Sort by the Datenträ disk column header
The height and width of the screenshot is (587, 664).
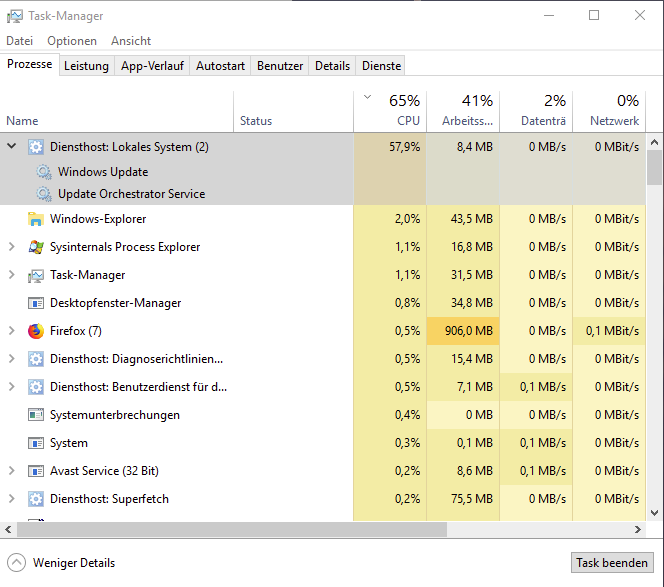point(536,112)
